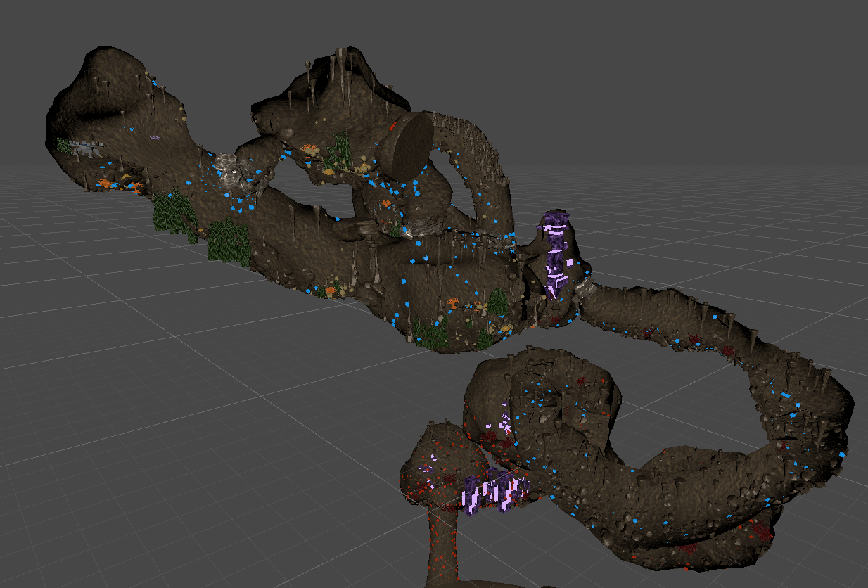Image resolution: width=868 pixels, height=588 pixels.
Task: Select the tall purple crystal pillar
Action: tap(556, 255)
